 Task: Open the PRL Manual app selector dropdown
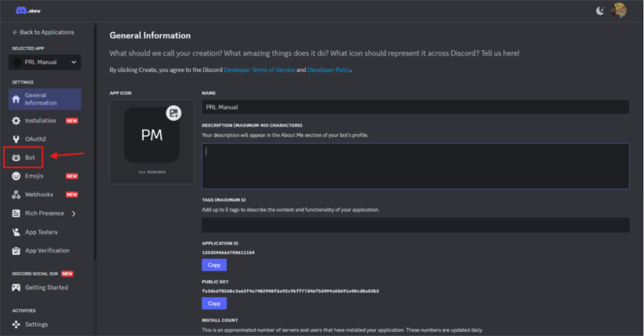[45, 62]
